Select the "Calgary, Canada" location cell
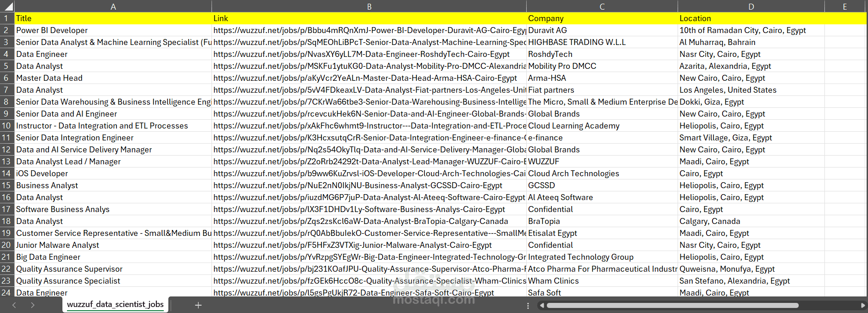868x313 pixels. [x=751, y=221]
